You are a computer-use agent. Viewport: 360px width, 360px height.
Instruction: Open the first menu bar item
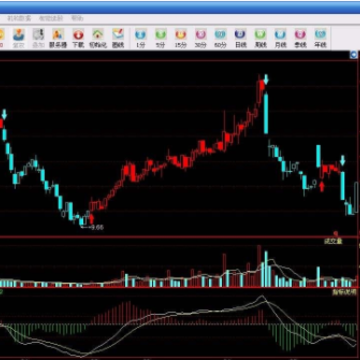click(x=19, y=18)
